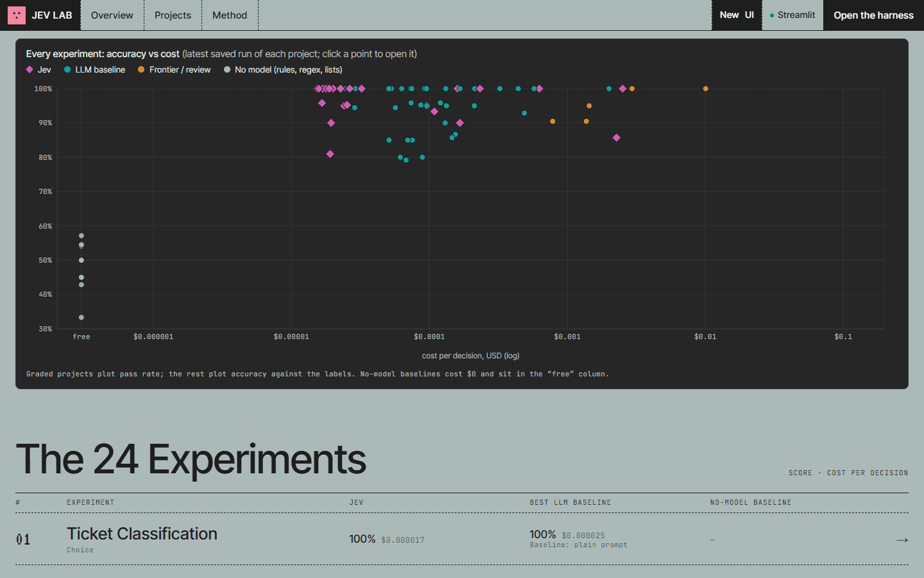
Task: Click the orange point at $0.01 cost
Action: [705, 89]
